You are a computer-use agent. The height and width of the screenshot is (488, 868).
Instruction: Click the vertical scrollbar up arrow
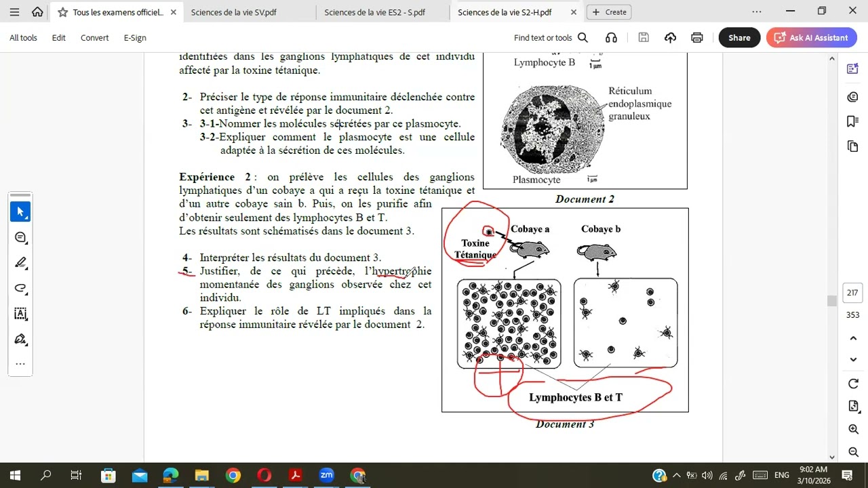[x=832, y=59]
